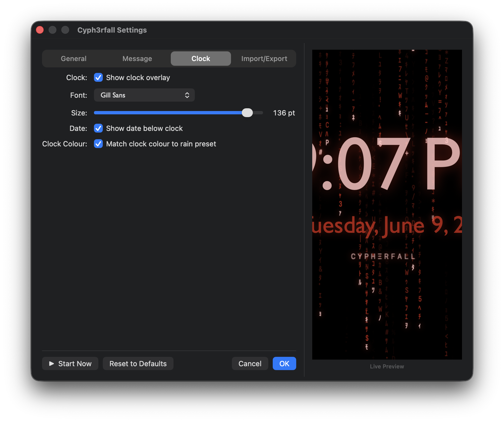Click the Size label
Viewport: 504px width, 422px height.
coord(79,113)
